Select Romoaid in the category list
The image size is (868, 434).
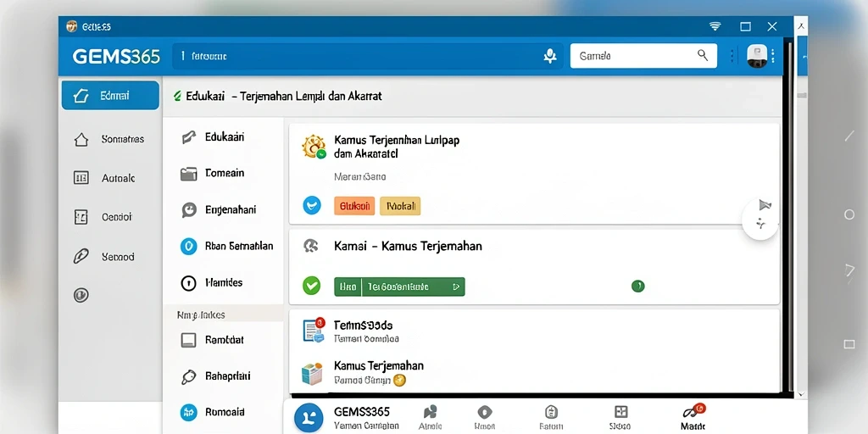click(225, 412)
